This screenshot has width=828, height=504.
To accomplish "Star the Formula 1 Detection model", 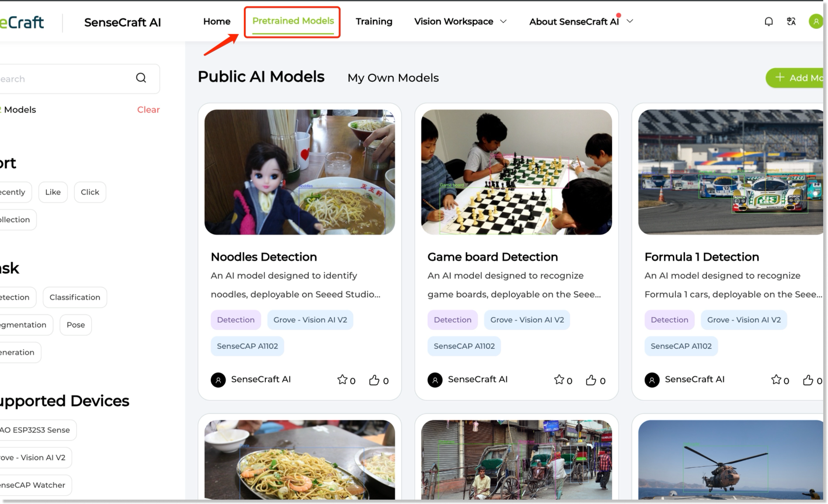I will point(776,379).
